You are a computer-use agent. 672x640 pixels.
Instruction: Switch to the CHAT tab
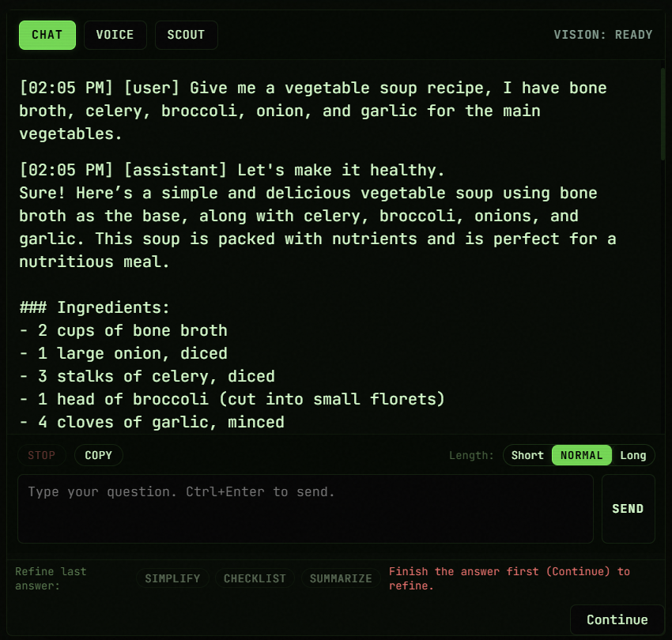pos(47,35)
